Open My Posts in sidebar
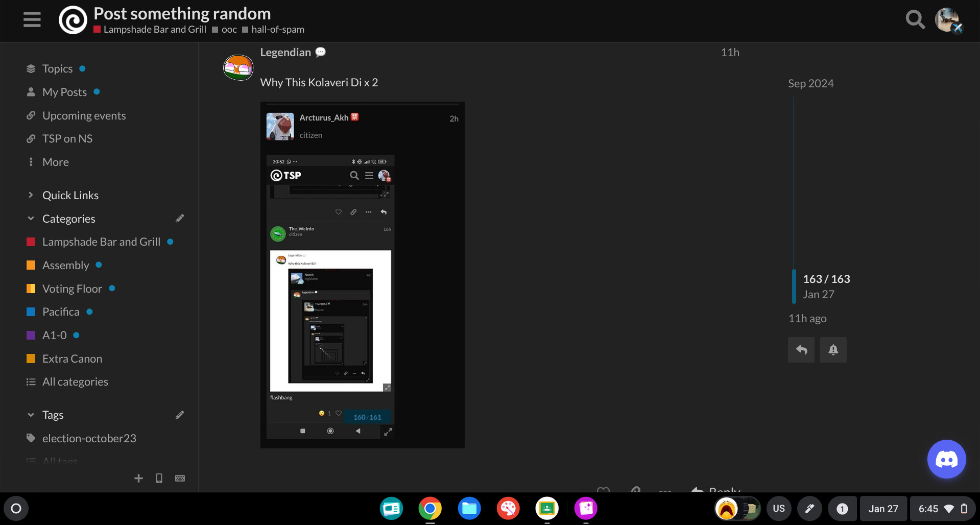Screen dimensions: 980x525 tap(64, 92)
